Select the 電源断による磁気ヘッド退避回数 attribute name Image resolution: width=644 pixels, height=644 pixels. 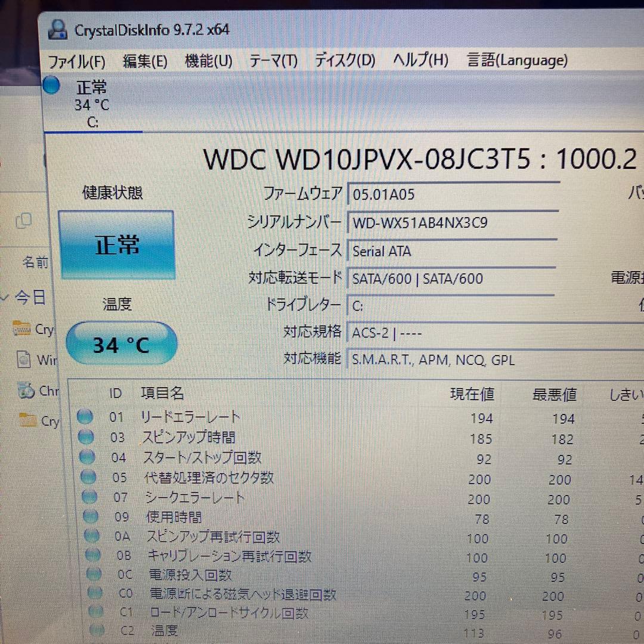tap(243, 594)
